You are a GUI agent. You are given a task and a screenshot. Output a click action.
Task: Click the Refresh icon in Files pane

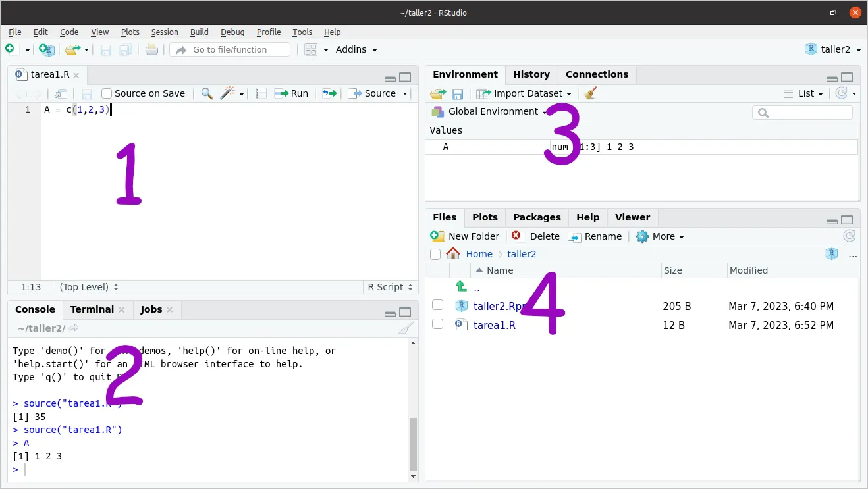[850, 236]
